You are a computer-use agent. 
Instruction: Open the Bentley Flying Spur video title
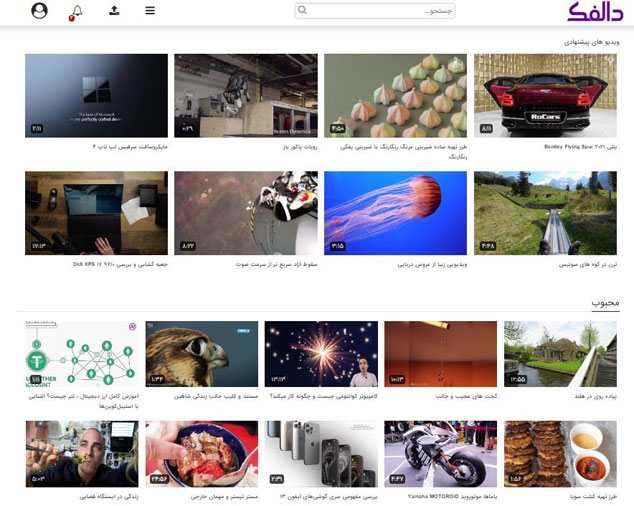click(x=580, y=147)
